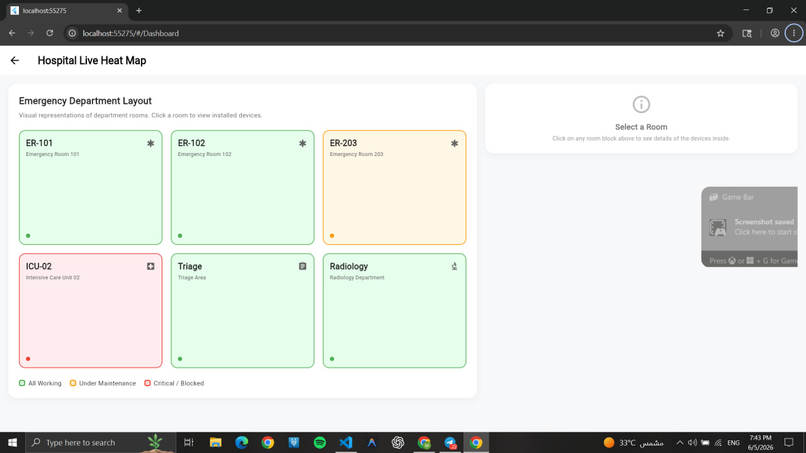Click the taskbar search box
806x453 pixels.
(x=101, y=443)
